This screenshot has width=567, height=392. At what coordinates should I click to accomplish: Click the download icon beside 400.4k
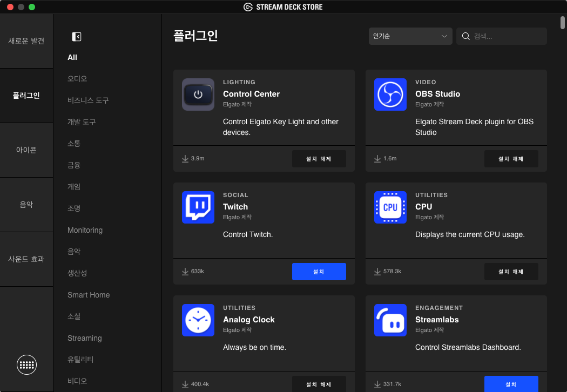pyautogui.click(x=185, y=384)
